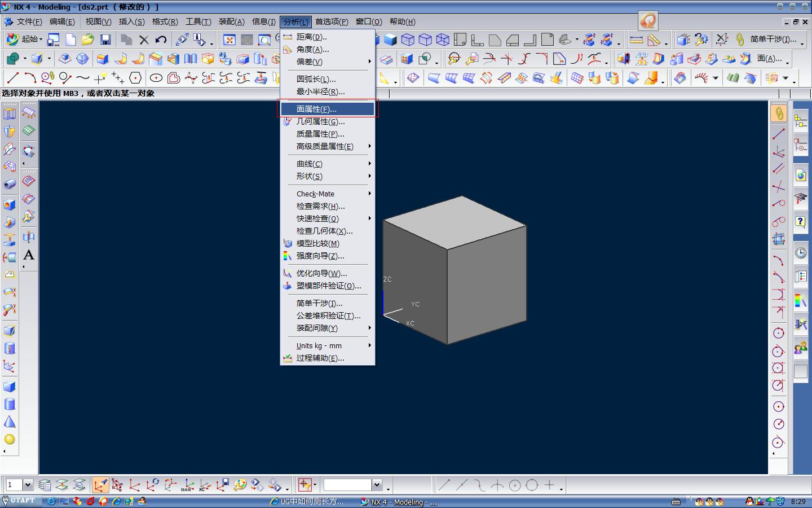812x508 pixels.
Task: Select 几何属性 Geometric Properties entry
Action: 328,121
